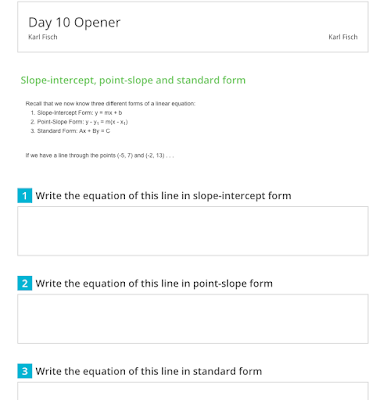Click question text about standard form
The width and height of the screenshot is (376, 400).
149,371
